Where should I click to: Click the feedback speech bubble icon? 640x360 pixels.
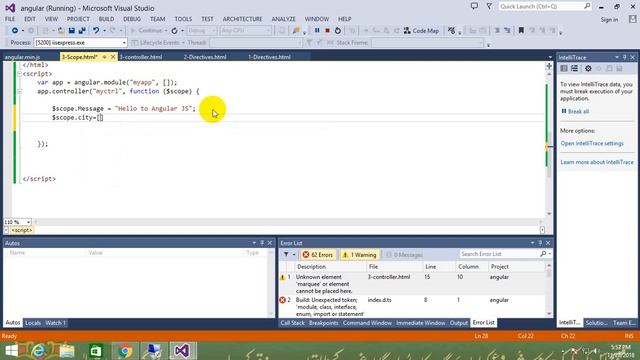[x=474, y=6]
